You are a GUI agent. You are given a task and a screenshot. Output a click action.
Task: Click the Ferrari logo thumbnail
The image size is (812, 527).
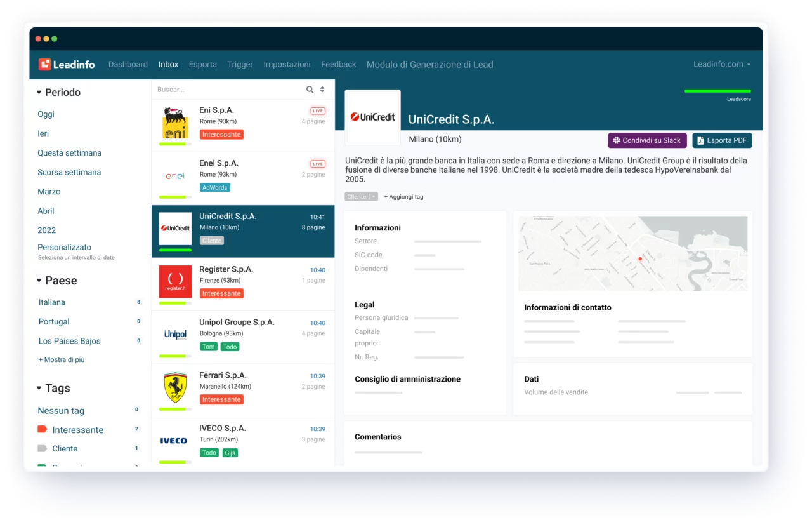pyautogui.click(x=175, y=388)
